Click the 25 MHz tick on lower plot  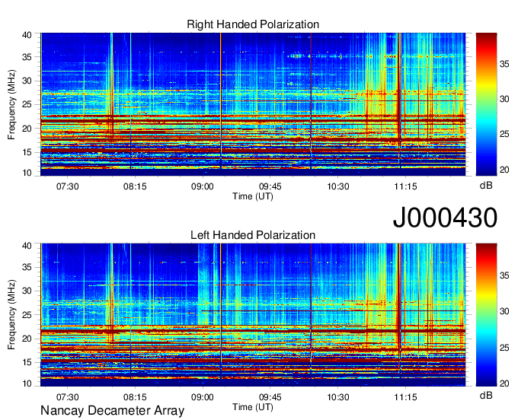[27, 315]
